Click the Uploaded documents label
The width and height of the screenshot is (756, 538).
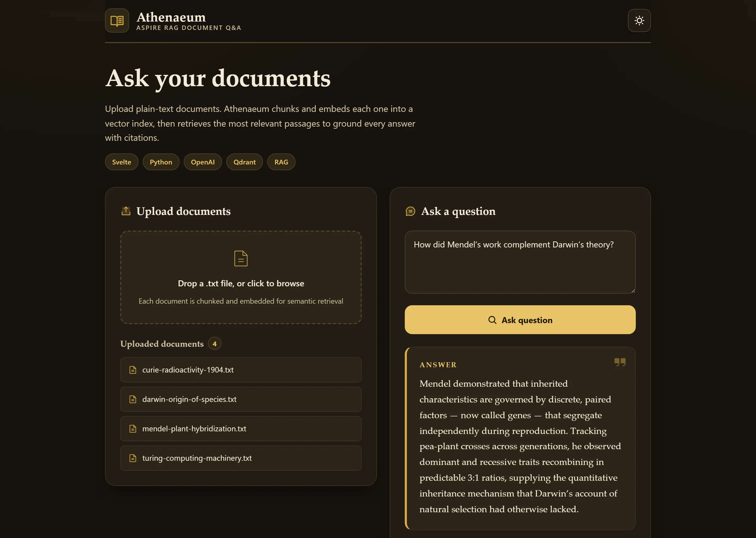[x=162, y=344]
